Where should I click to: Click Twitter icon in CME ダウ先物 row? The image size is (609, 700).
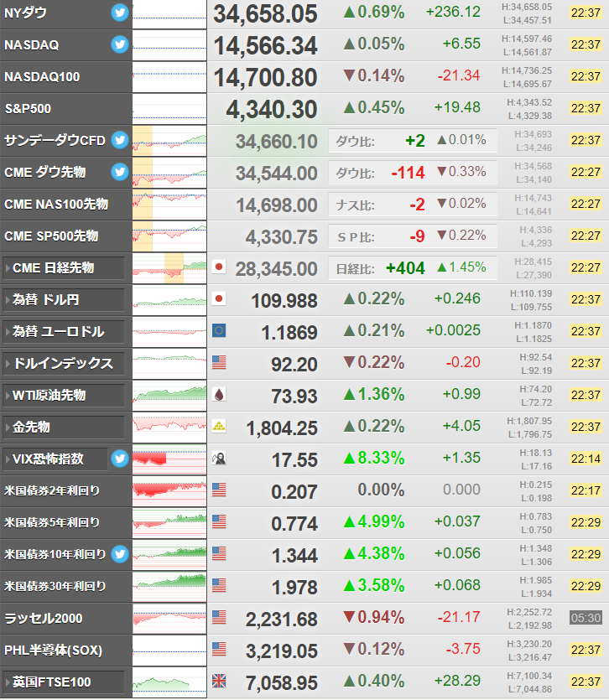[x=120, y=172]
